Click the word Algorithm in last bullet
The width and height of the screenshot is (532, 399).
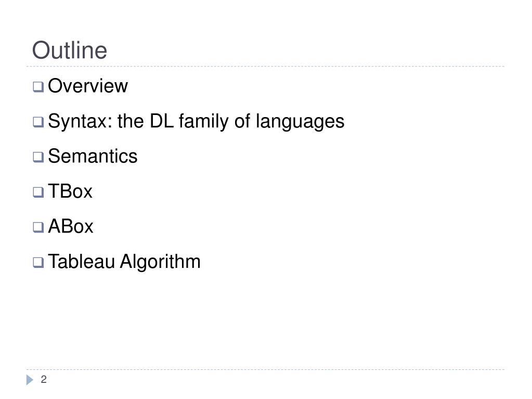pyautogui.click(x=160, y=262)
